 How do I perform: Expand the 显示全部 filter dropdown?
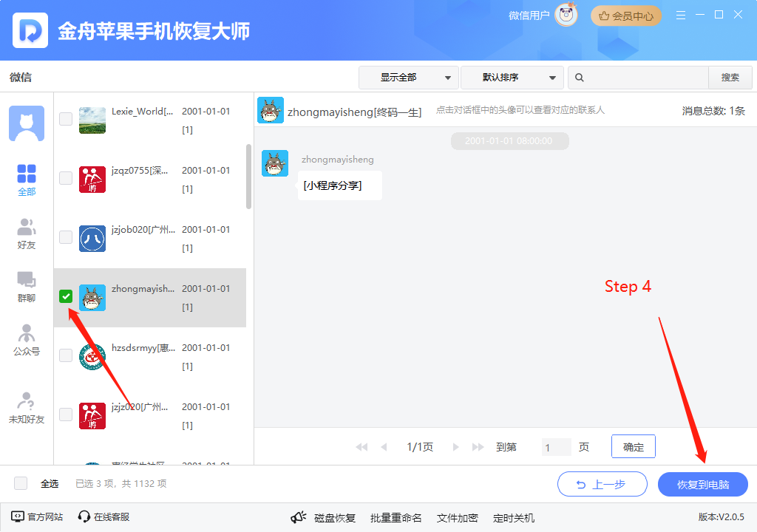click(410, 78)
